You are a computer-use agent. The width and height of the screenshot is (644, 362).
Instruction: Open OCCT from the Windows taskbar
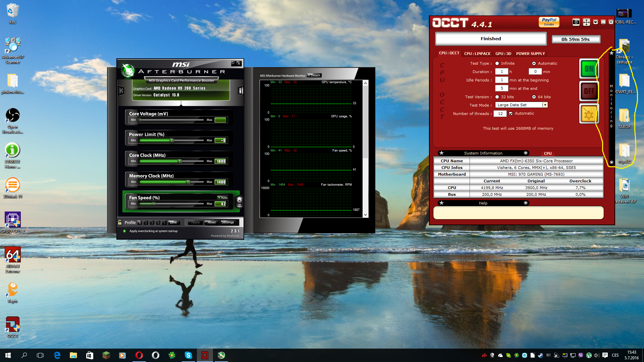pyautogui.click(x=205, y=355)
